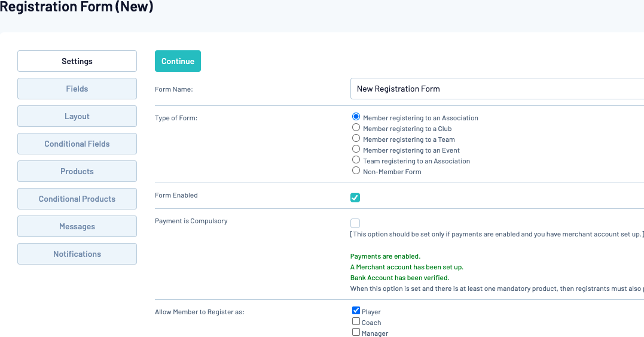The image size is (644, 337).
Task: Choose the Non-Member Form option
Action: click(356, 171)
